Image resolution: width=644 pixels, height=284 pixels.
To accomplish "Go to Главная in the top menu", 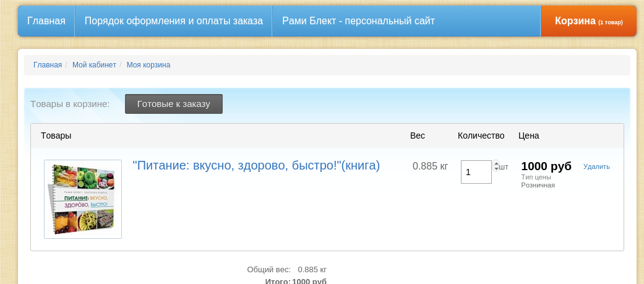I will click(46, 21).
